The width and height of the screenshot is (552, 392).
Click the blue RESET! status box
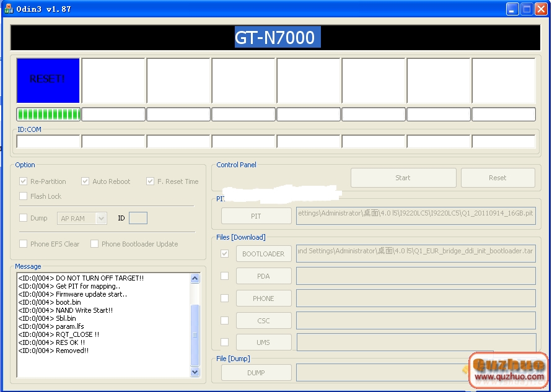pyautogui.click(x=48, y=81)
